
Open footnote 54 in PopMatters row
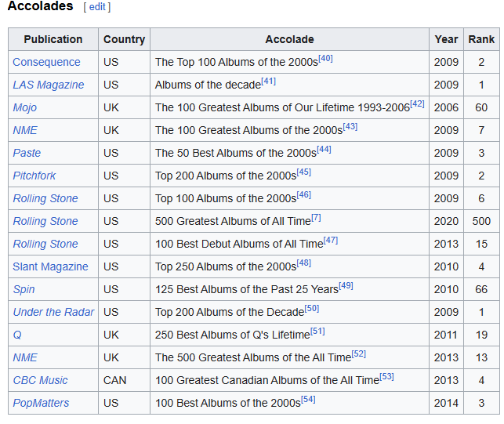click(x=308, y=400)
